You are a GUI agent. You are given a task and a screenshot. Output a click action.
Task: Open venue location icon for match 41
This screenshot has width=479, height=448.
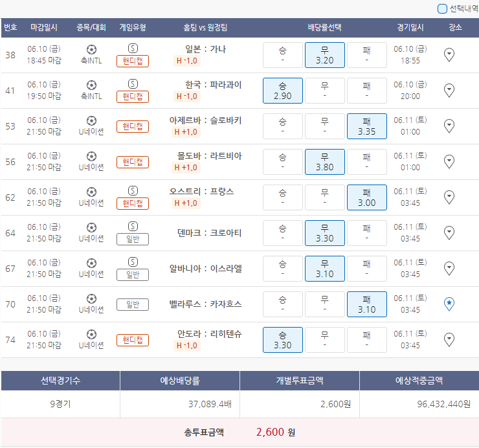(x=449, y=91)
